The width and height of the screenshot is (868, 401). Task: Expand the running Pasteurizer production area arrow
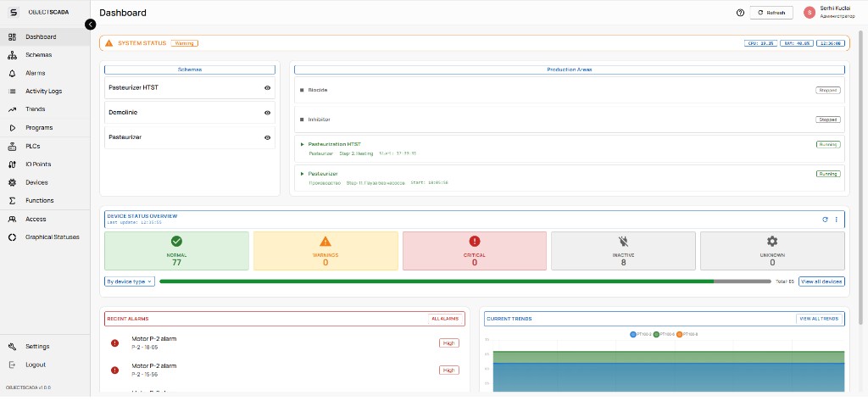coord(303,174)
